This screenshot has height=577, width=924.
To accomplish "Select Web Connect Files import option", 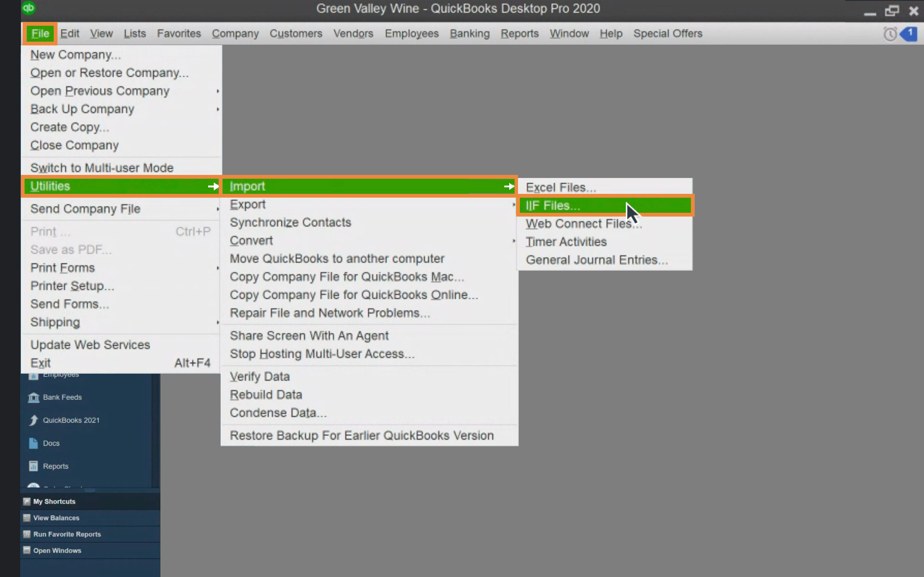I will (584, 223).
